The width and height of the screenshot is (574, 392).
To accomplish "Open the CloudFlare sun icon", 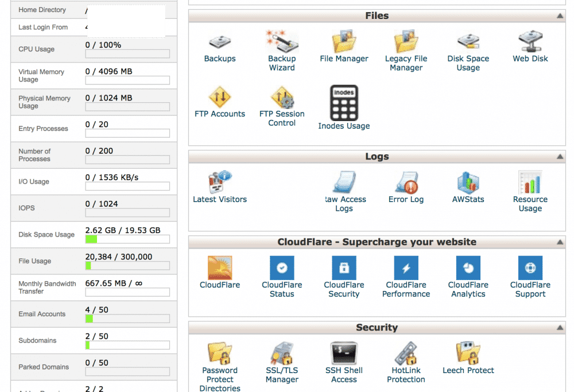I will coord(220,268).
